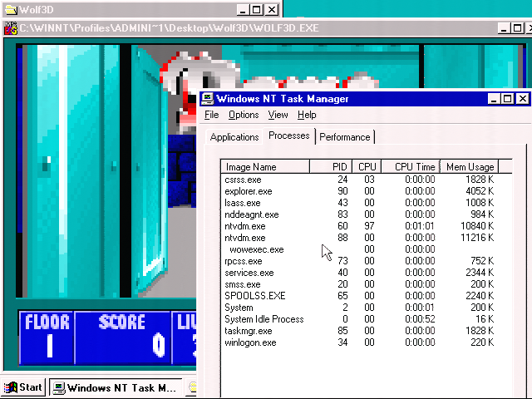Click Windows NT Task Manager taskbar button
This screenshot has width=532, height=399.
coord(116,387)
